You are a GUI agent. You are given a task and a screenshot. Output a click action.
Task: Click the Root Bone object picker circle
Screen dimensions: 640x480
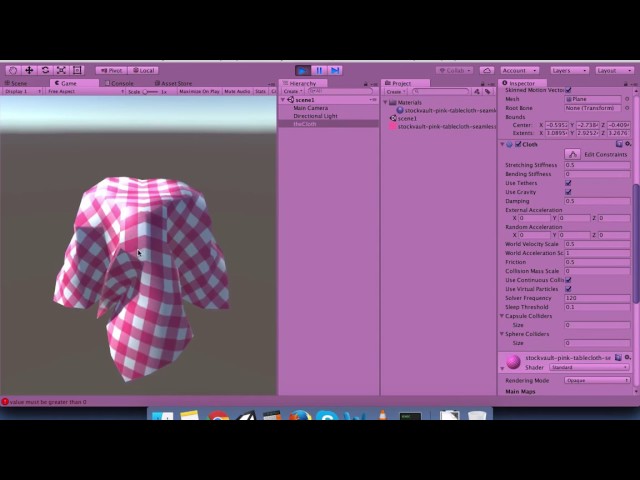point(627,108)
